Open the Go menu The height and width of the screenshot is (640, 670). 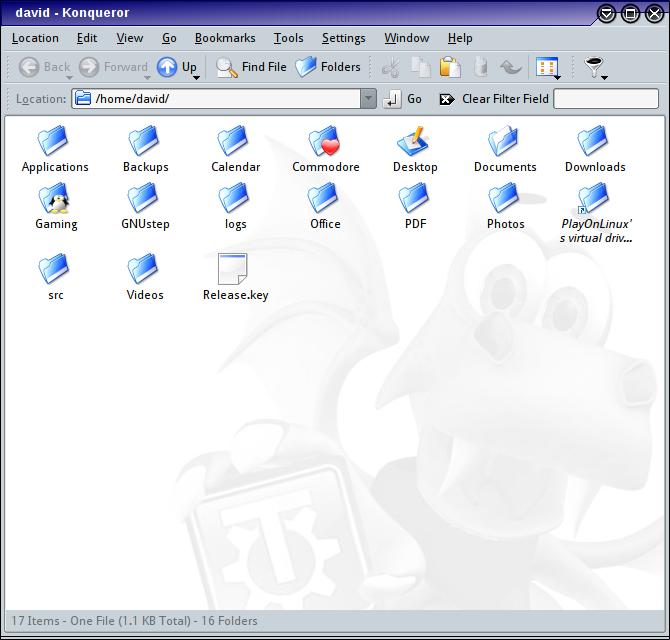coord(169,38)
